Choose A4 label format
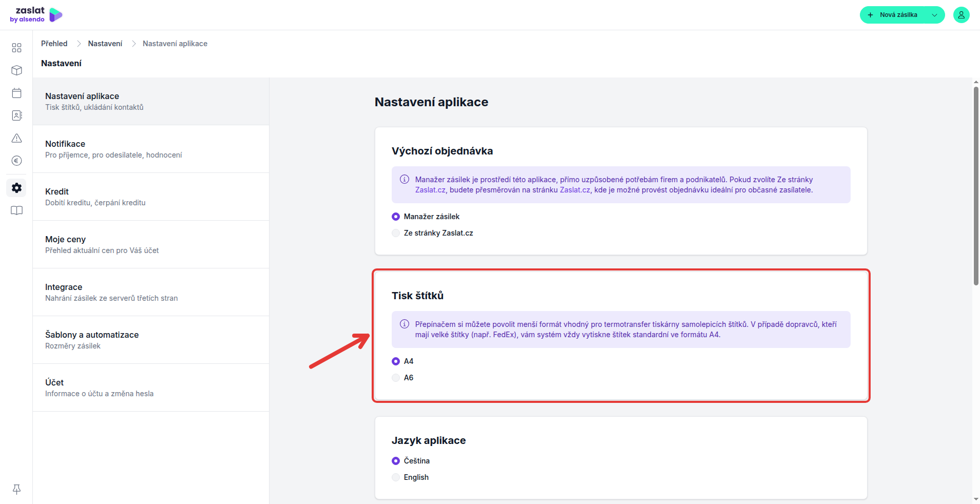Viewport: 980px width, 504px height. (396, 361)
